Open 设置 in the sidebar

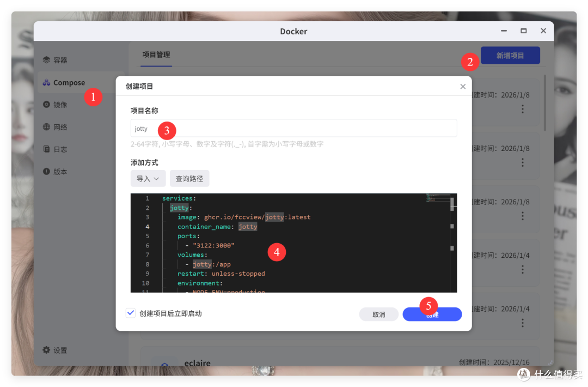pos(60,350)
